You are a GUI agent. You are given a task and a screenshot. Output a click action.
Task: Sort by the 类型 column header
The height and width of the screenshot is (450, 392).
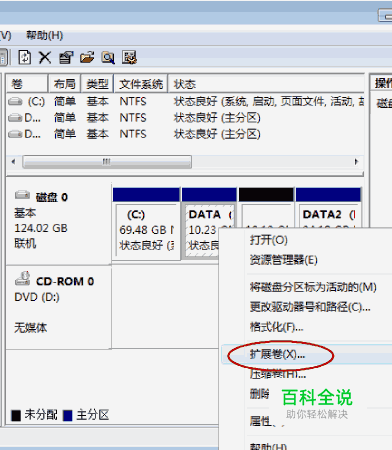97,84
